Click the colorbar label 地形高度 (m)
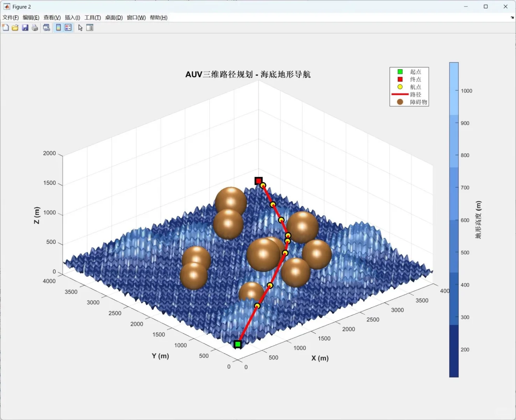 point(479,220)
